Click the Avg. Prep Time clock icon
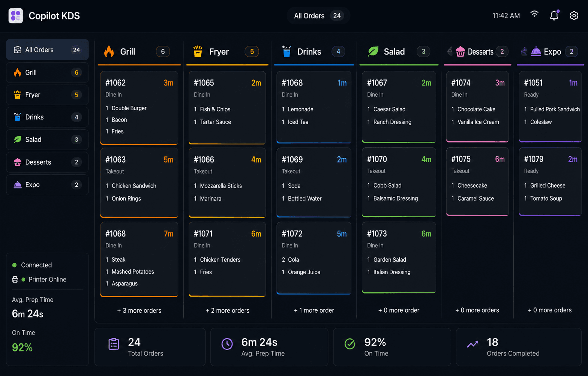588x376 pixels. click(x=227, y=344)
